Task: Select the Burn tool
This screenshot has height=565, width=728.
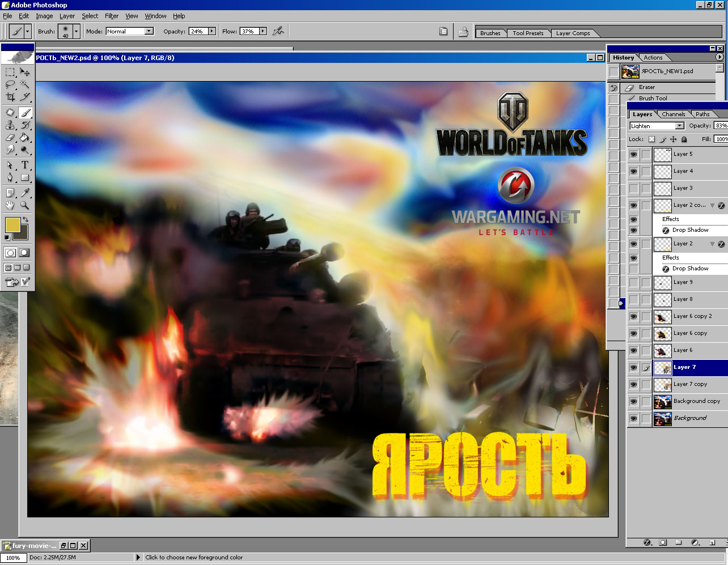Action: tap(25, 150)
